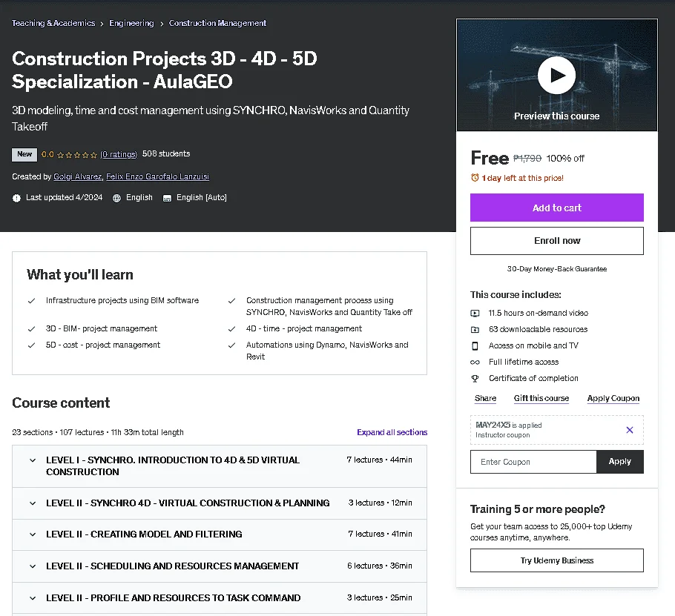This screenshot has width=675, height=616.
Task: Click 3 lectures • 12min text
Action: pos(380,503)
